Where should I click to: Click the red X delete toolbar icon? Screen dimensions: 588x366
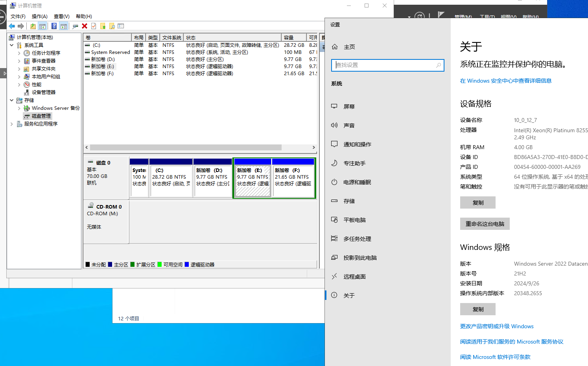[85, 26]
